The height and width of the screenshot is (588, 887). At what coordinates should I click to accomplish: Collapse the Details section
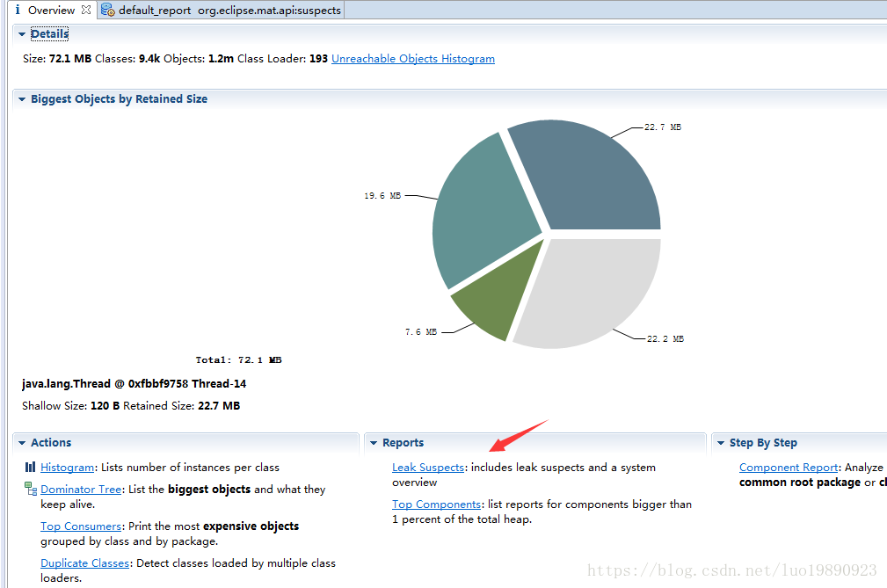coord(21,34)
